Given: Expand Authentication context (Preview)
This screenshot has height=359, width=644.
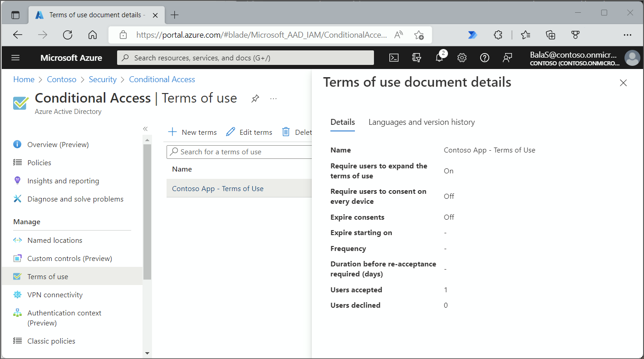Looking at the screenshot, I should click(x=64, y=317).
